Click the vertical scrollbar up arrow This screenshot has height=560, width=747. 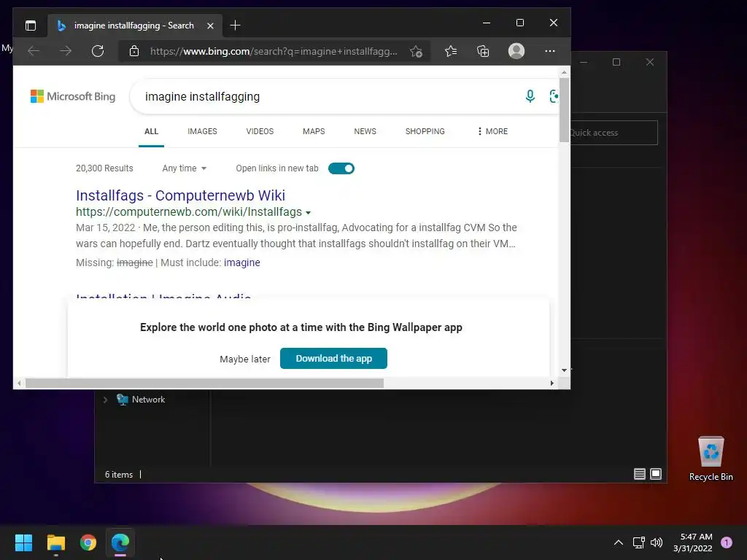564,72
